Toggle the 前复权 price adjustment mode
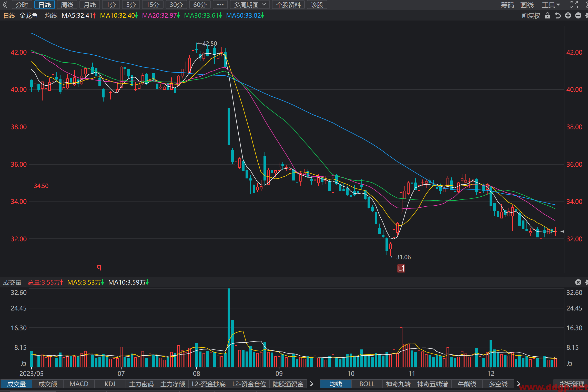Viewport: 588px width, 392px height. point(531,16)
